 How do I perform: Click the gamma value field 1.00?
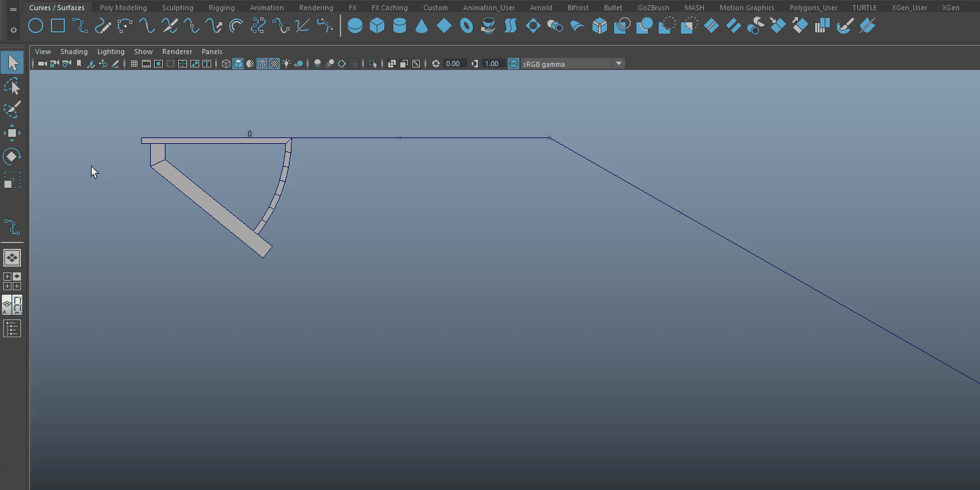pyautogui.click(x=493, y=64)
